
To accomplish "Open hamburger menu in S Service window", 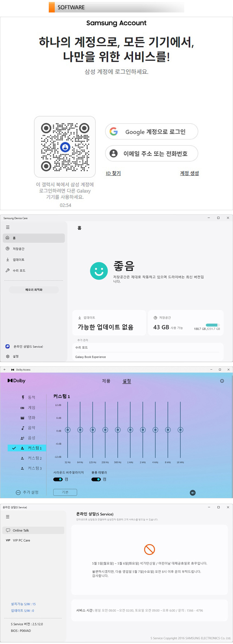I will [x=8, y=517].
